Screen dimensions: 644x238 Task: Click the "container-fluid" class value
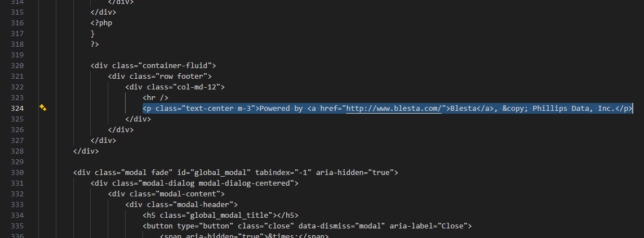[x=175, y=66]
